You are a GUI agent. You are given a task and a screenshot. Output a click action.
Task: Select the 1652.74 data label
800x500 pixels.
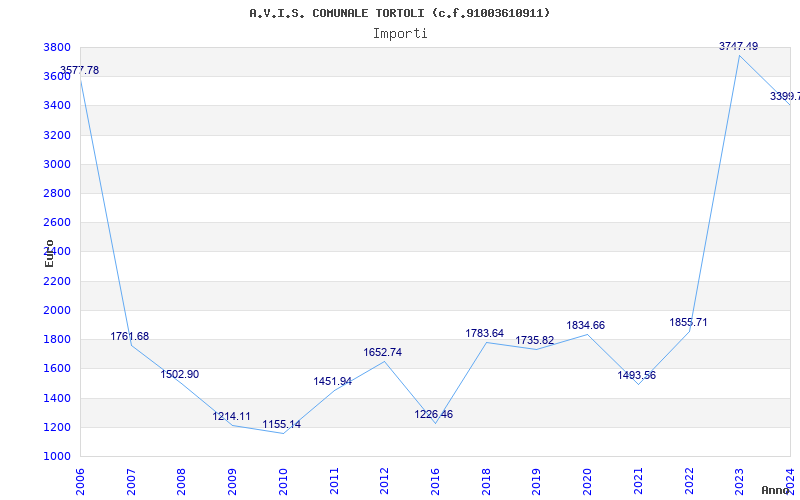click(x=383, y=353)
